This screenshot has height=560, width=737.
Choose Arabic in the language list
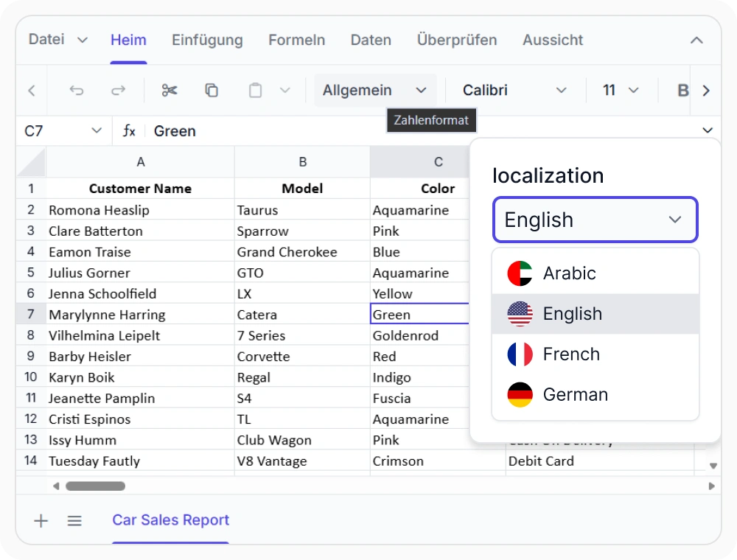pos(595,273)
